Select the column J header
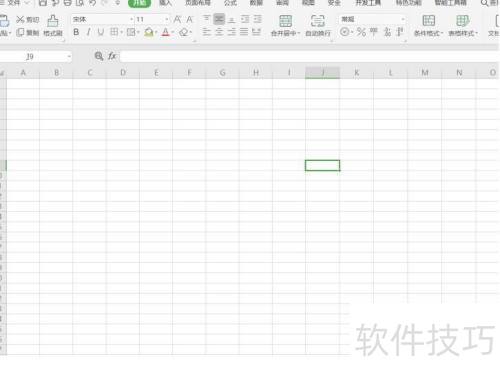This screenshot has width=500, height=377. click(323, 72)
